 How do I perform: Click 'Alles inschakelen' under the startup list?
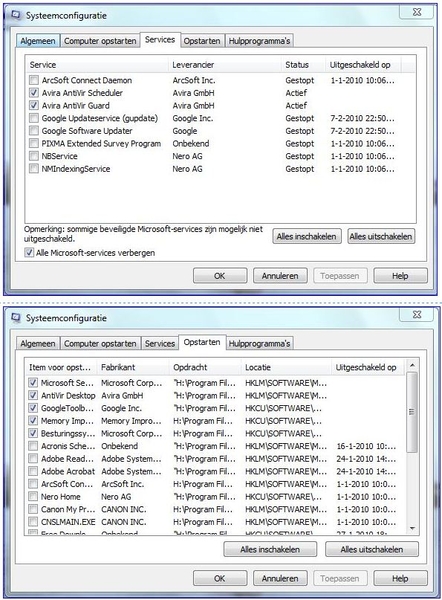270,549
